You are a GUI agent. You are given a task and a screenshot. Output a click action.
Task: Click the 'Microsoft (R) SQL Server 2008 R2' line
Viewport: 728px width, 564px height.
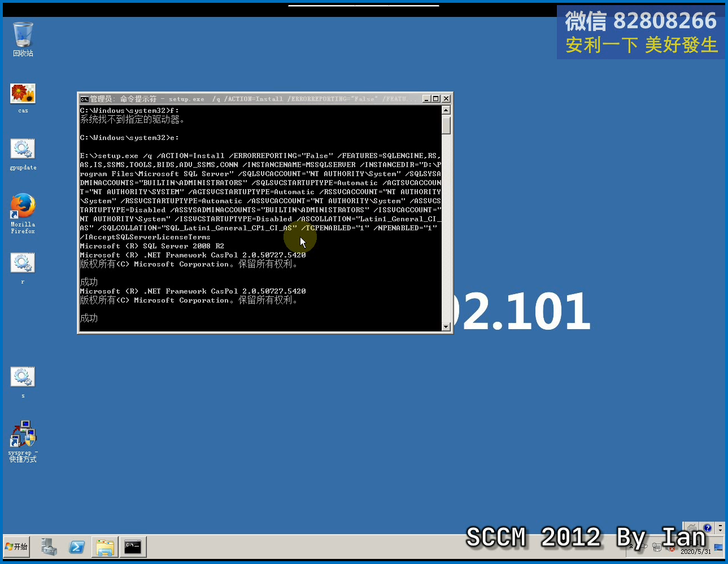tap(152, 246)
